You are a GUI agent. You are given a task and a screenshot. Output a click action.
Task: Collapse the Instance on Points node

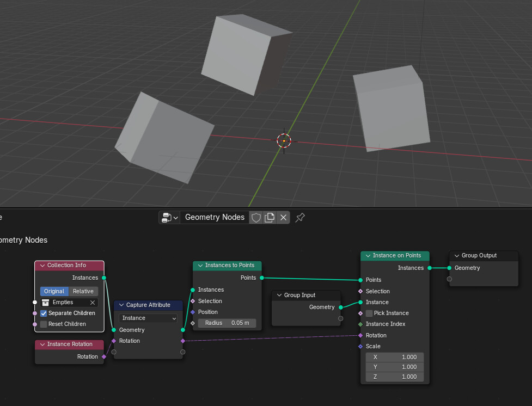pos(368,256)
